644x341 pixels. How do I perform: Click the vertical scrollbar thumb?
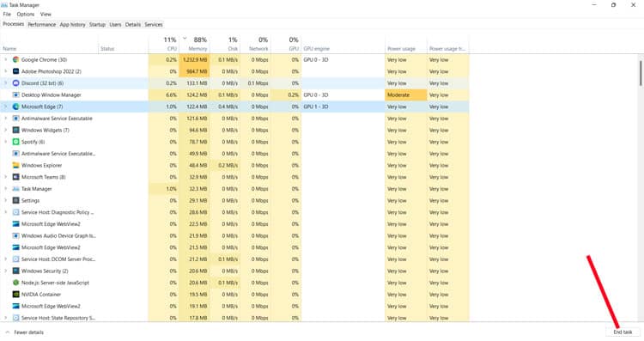coord(640,73)
